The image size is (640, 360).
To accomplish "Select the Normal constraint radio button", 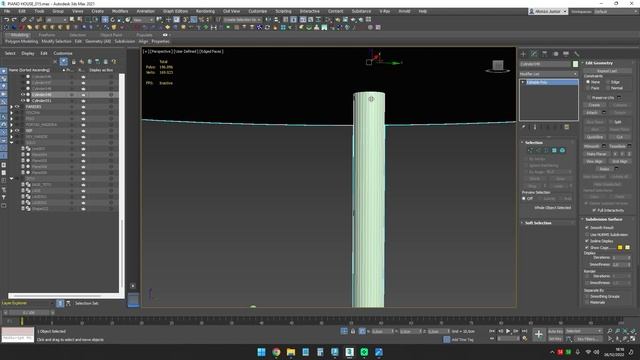I will 608,88.
